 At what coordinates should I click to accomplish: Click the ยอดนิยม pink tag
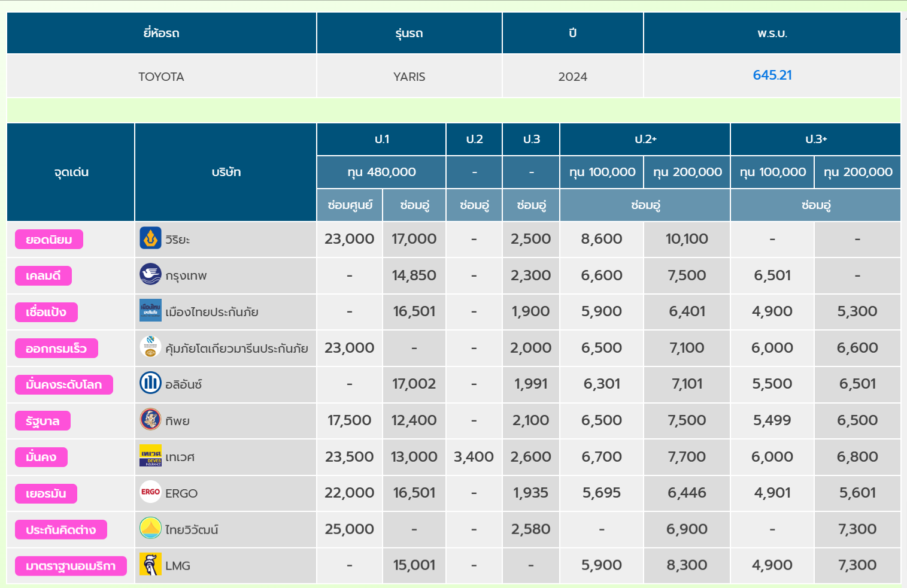[x=49, y=240]
